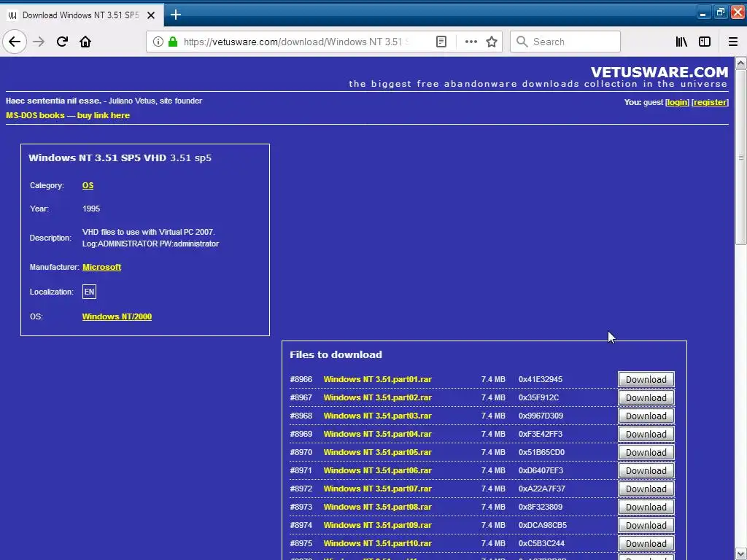Click the VETUSWARE.COM site title
Image resolution: width=747 pixels, height=560 pixels.
click(x=659, y=72)
